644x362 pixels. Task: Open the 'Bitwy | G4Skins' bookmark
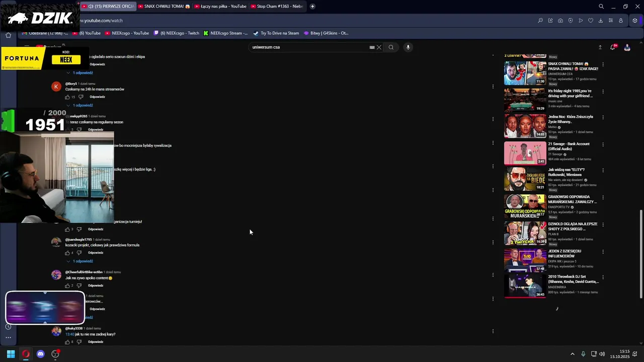(326, 33)
